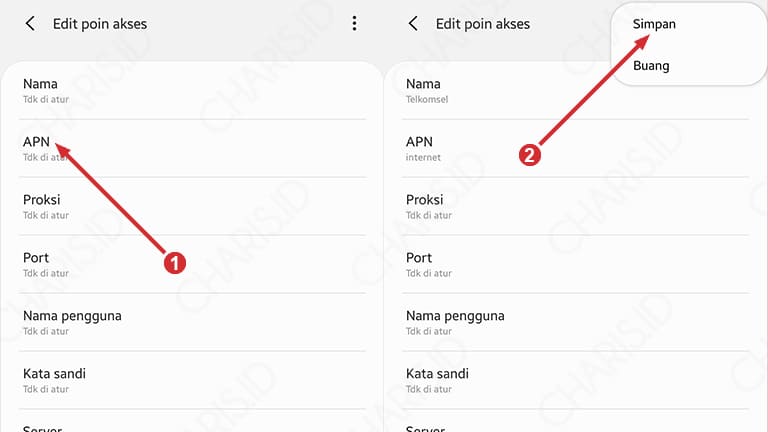768x432 pixels.
Task: Tap the red step 1 marker
Action: [175, 263]
